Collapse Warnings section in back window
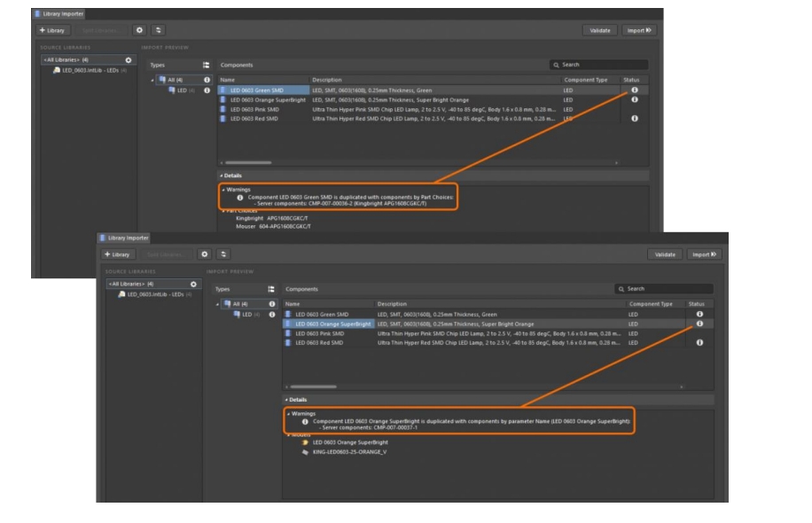The image size is (812, 523). [x=223, y=190]
